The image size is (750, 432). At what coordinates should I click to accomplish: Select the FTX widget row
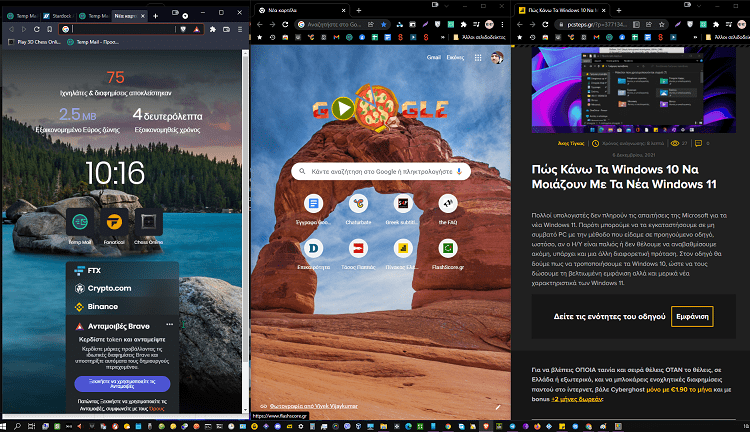click(122, 271)
